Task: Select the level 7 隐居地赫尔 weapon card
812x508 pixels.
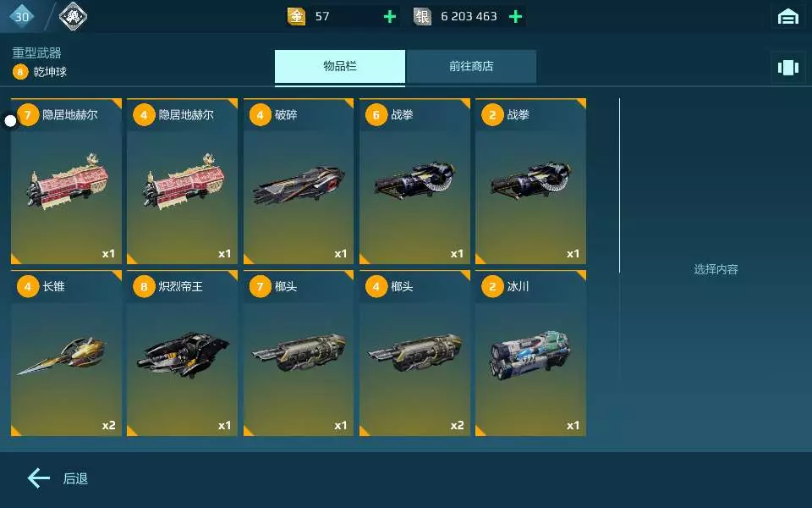Action: click(66, 181)
